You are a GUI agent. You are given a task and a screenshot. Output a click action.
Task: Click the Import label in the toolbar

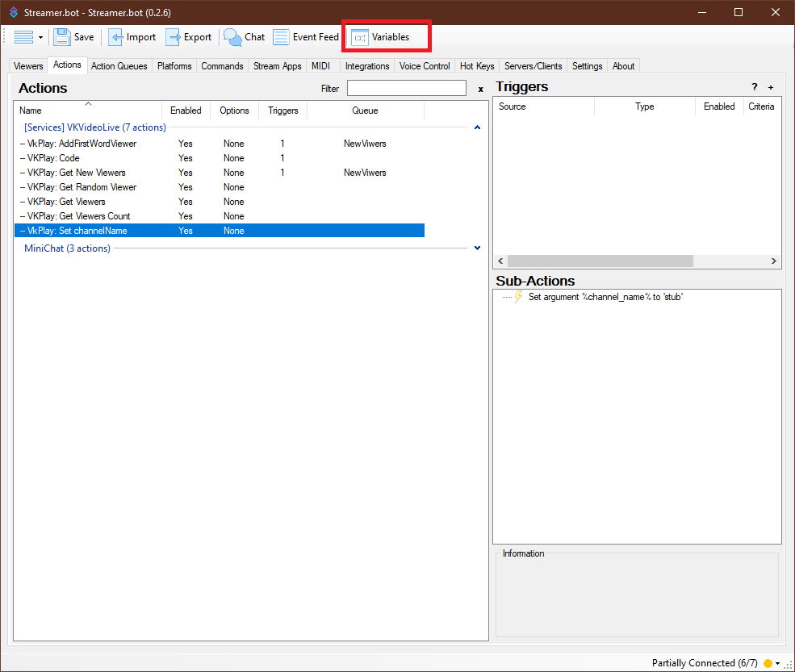click(x=141, y=37)
